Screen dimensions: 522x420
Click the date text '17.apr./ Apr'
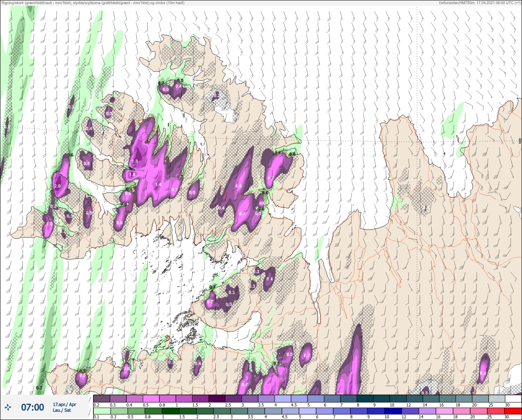coord(64,405)
